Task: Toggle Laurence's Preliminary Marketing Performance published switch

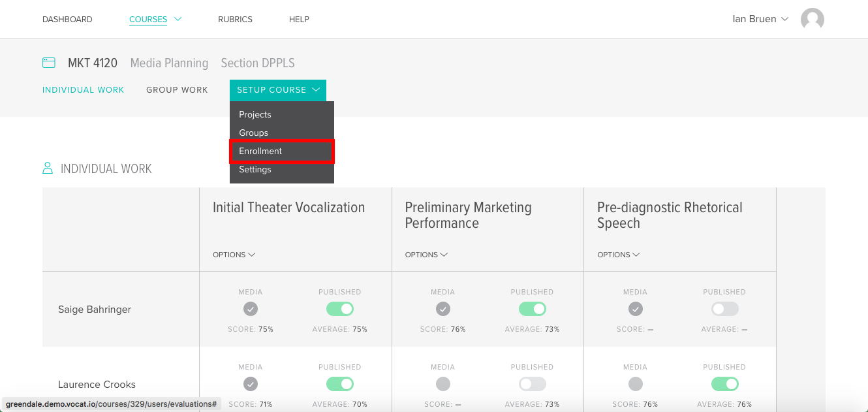Action: (533, 384)
